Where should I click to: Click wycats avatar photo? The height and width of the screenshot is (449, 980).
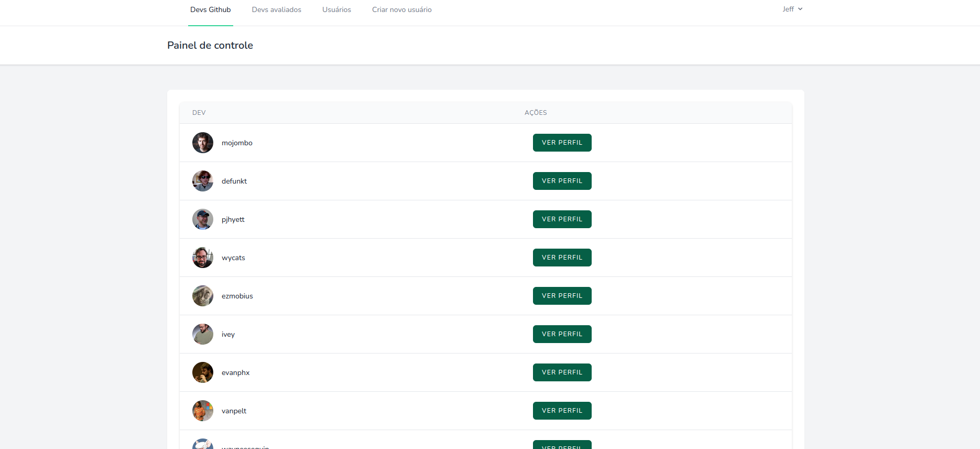pyautogui.click(x=203, y=258)
